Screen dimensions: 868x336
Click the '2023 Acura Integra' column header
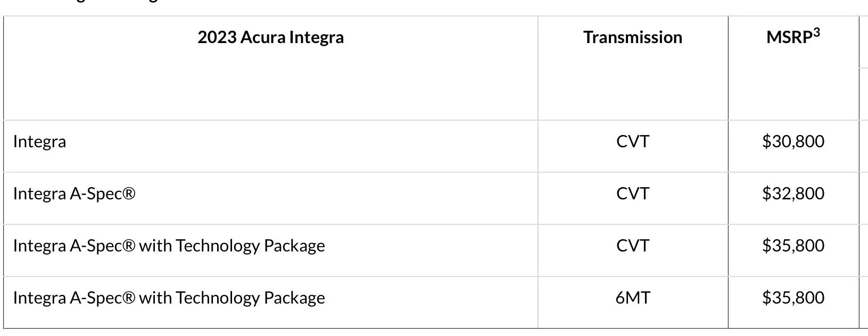pyautogui.click(x=270, y=37)
